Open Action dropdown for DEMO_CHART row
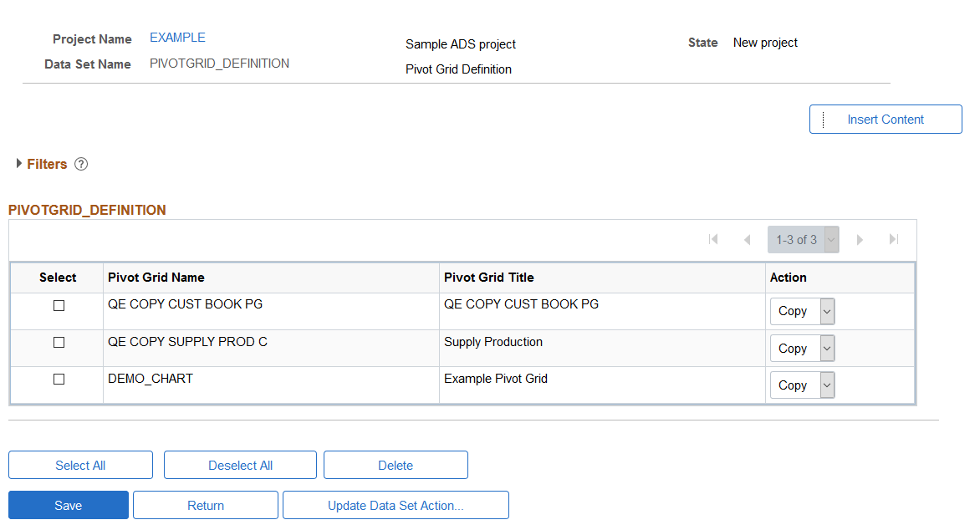Image resolution: width=980 pixels, height=525 pixels. [x=803, y=385]
